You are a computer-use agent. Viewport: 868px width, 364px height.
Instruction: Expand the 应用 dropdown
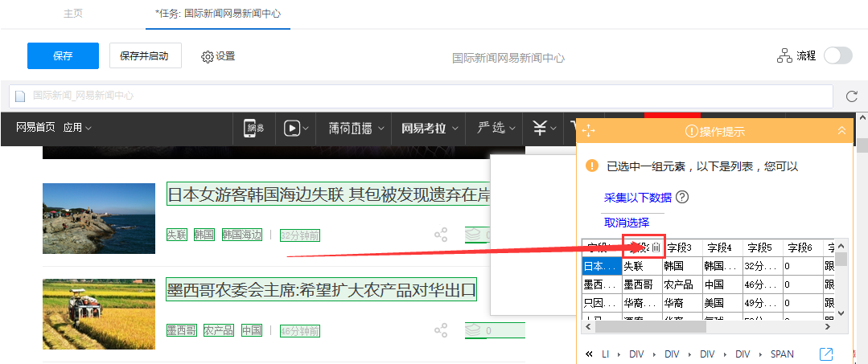[77, 128]
